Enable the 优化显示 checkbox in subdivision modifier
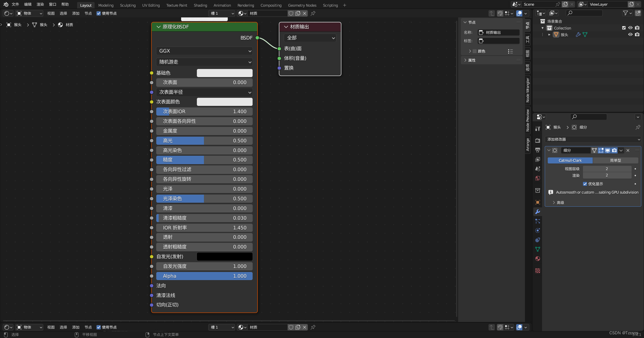 pos(585,184)
